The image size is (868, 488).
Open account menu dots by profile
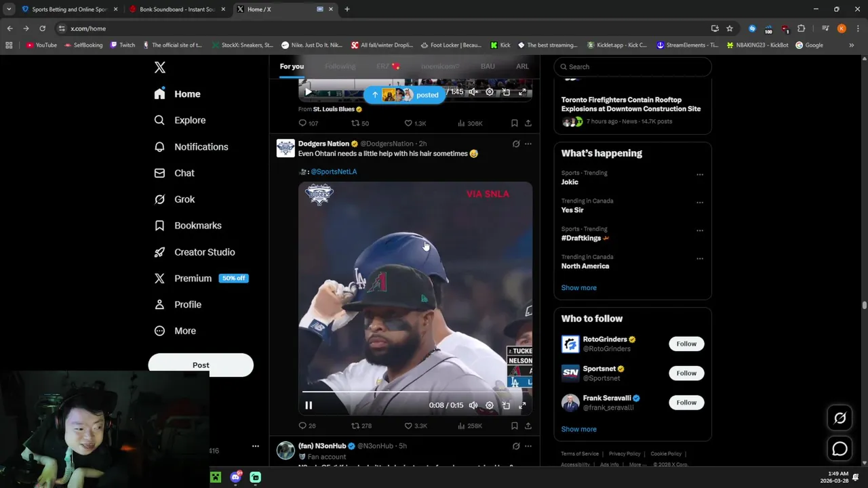coord(256,446)
